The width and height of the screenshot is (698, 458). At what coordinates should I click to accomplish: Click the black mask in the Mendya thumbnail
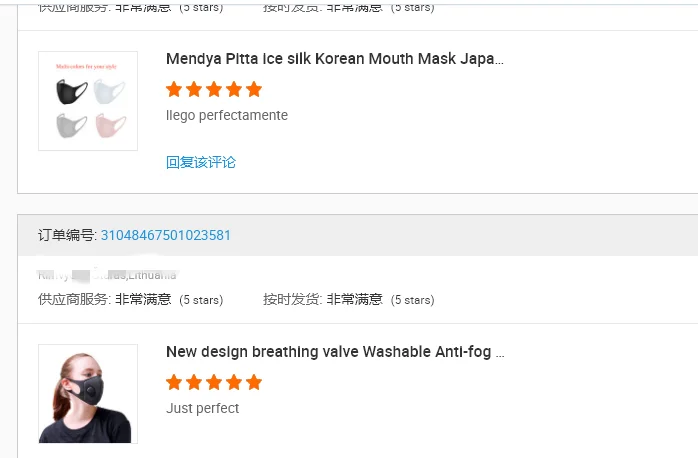[x=71, y=92]
